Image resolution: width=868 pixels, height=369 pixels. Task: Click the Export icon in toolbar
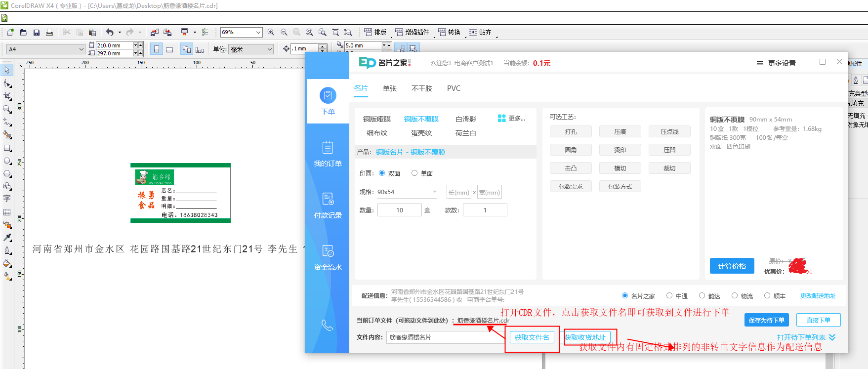click(x=167, y=33)
